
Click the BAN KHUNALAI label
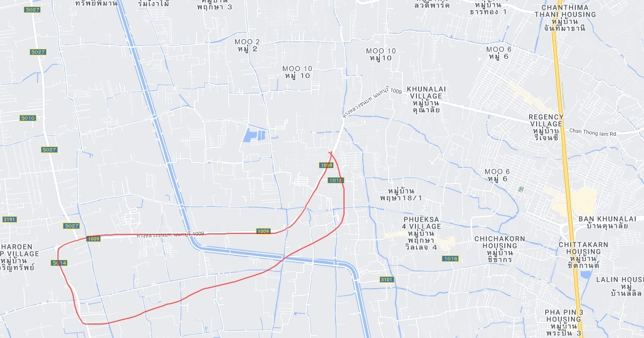pos(607,223)
